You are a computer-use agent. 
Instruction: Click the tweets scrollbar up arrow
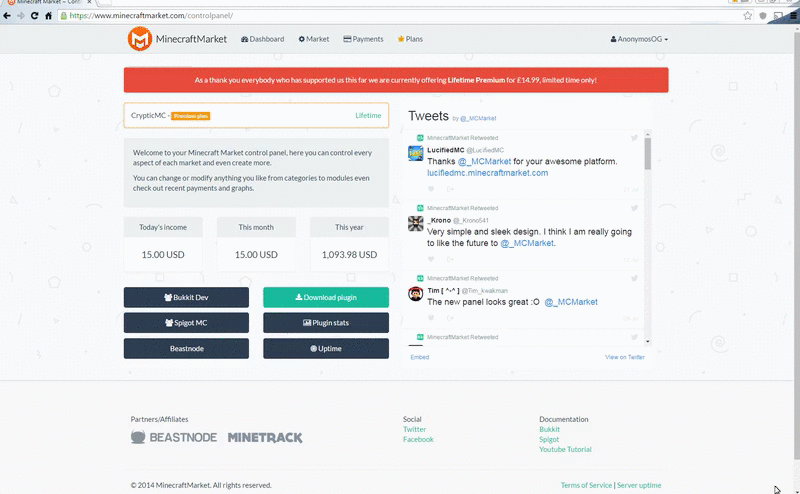647,134
